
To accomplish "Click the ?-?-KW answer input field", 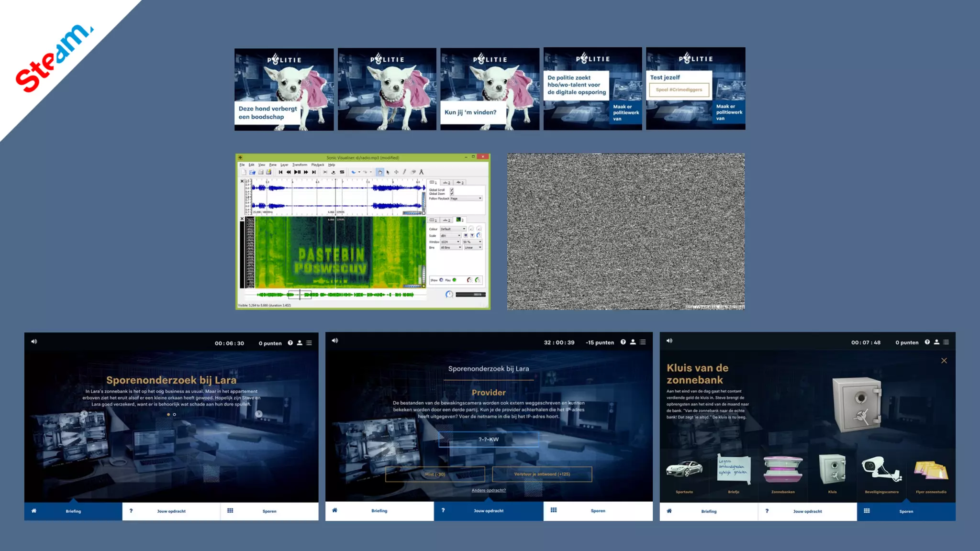I will (x=488, y=439).
